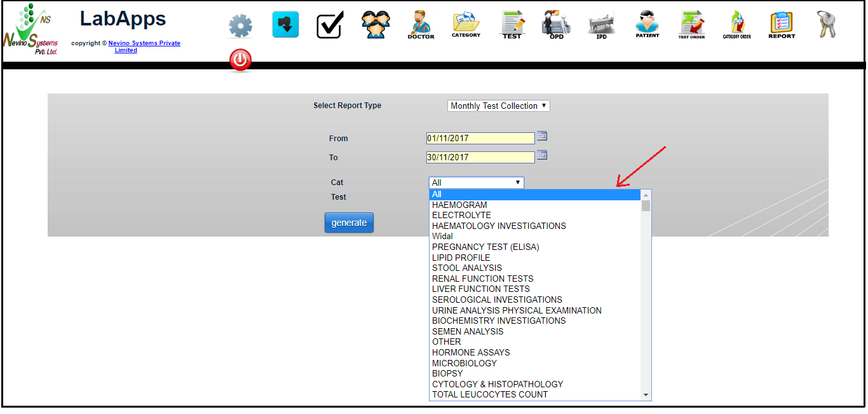Open the settings gear icon

(240, 26)
